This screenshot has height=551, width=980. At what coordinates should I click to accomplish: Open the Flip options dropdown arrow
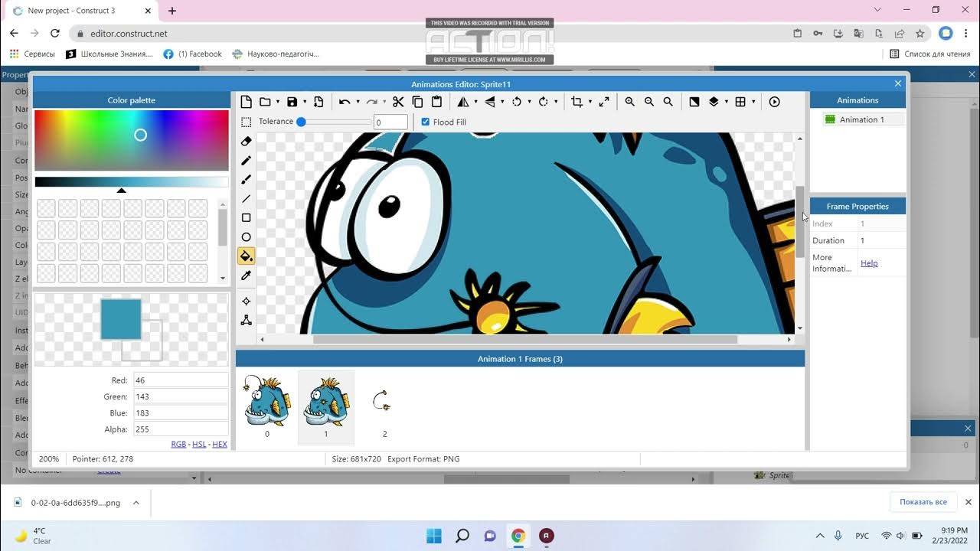(503, 102)
